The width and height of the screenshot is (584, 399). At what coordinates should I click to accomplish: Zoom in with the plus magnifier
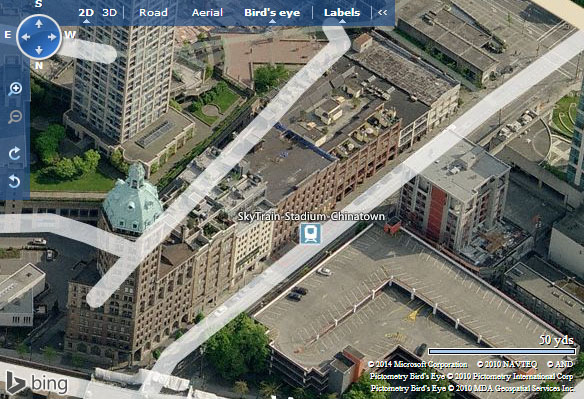click(15, 89)
